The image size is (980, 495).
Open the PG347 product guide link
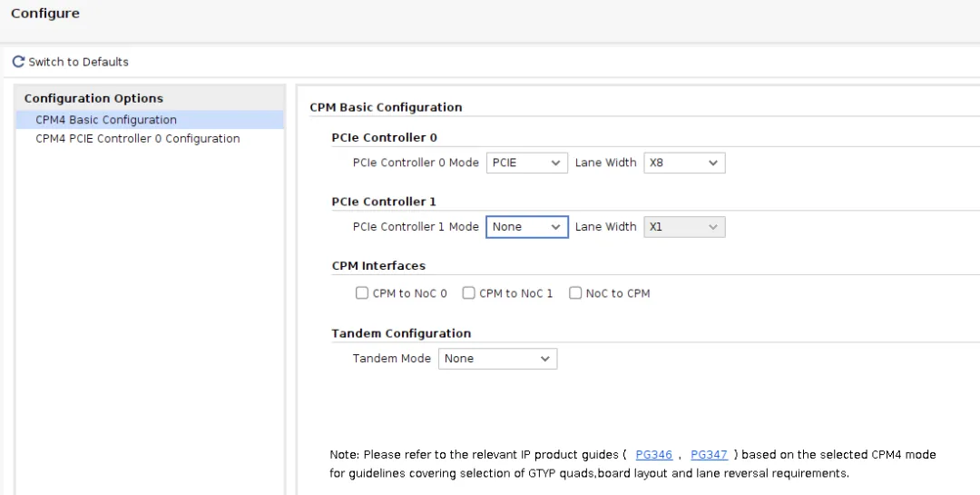(x=709, y=455)
